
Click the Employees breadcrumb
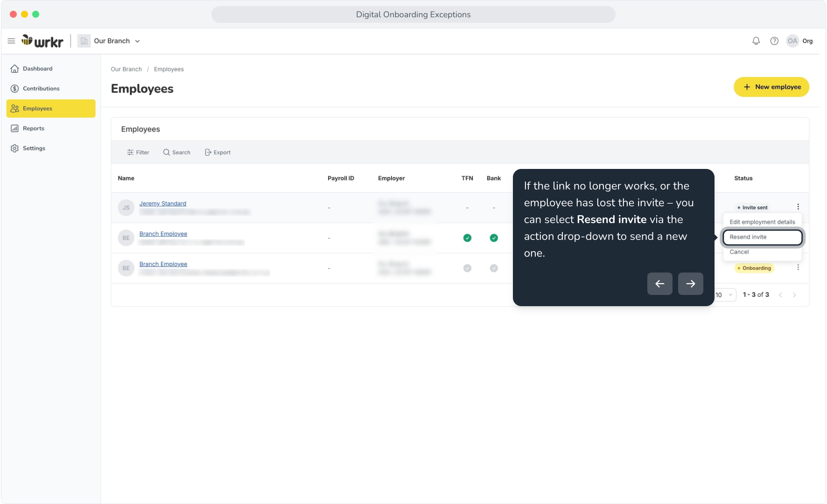pos(169,69)
